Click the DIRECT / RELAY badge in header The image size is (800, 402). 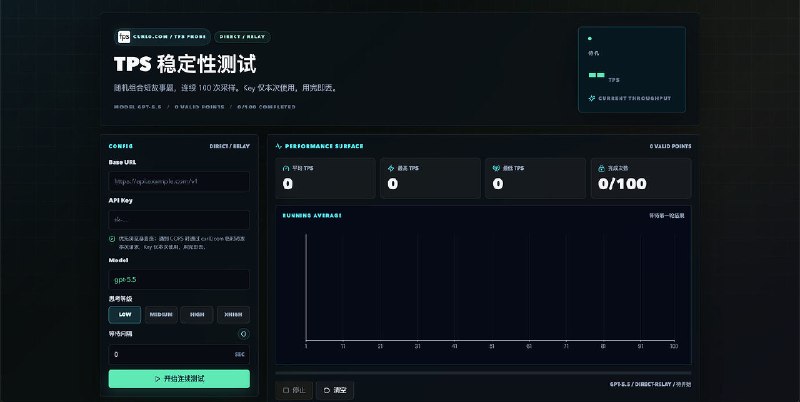pos(242,37)
